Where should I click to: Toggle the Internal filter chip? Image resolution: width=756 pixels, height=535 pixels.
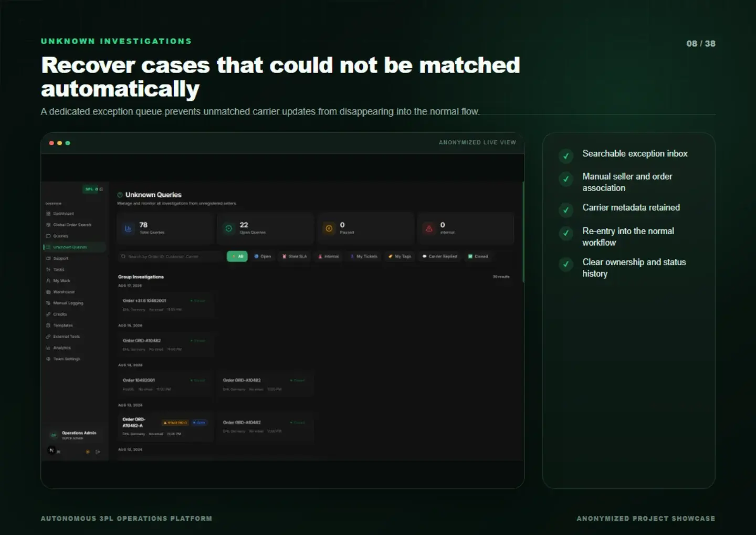[329, 257]
